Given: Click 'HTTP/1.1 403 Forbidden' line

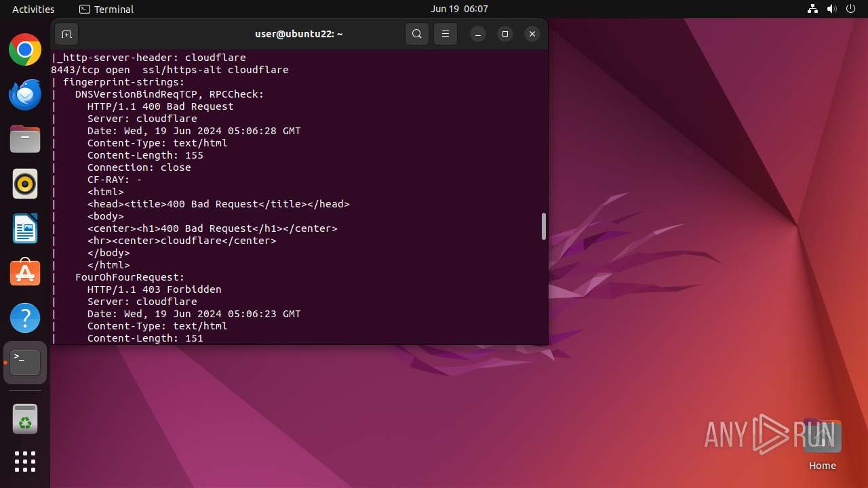Looking at the screenshot, I should [x=154, y=289].
